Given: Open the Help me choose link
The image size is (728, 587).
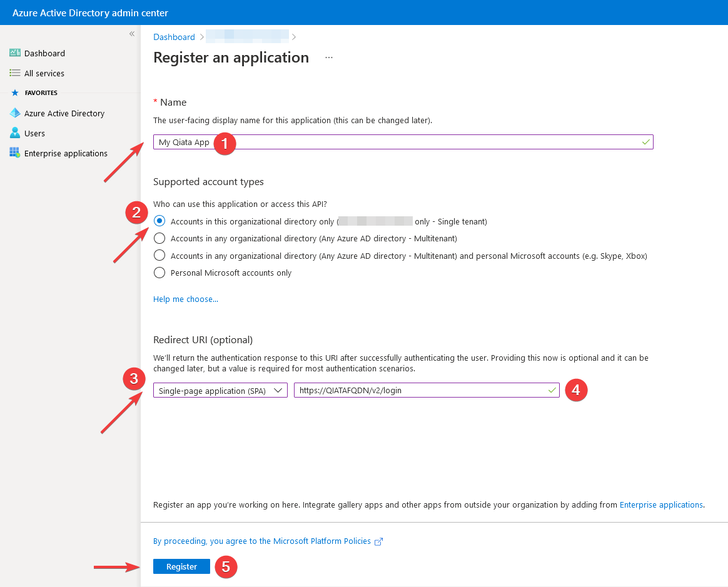Looking at the screenshot, I should point(185,299).
